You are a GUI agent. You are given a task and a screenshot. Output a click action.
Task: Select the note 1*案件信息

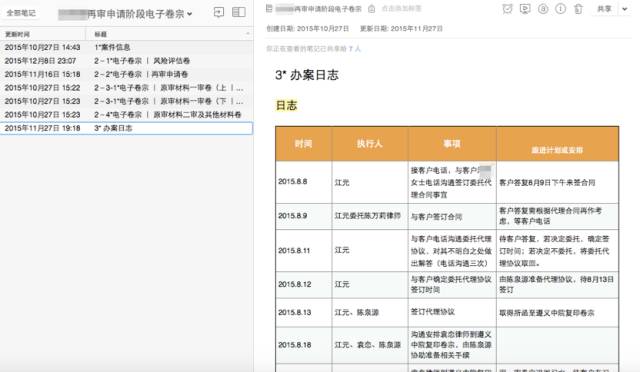126,47
